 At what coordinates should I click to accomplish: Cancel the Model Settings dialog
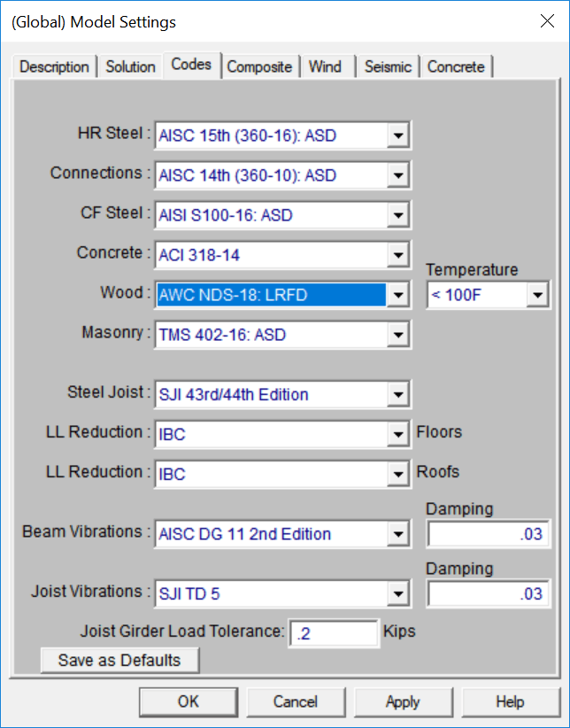point(296,701)
